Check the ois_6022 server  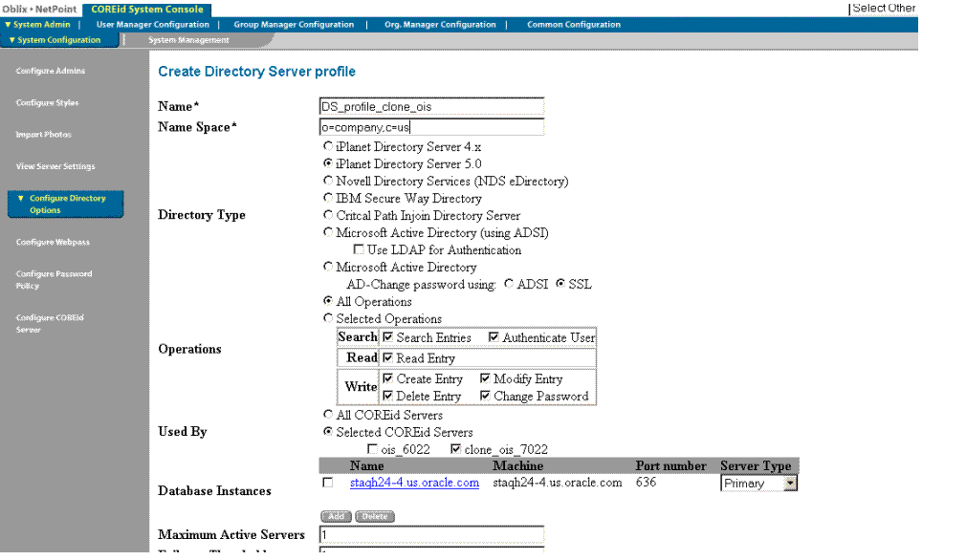click(x=372, y=449)
